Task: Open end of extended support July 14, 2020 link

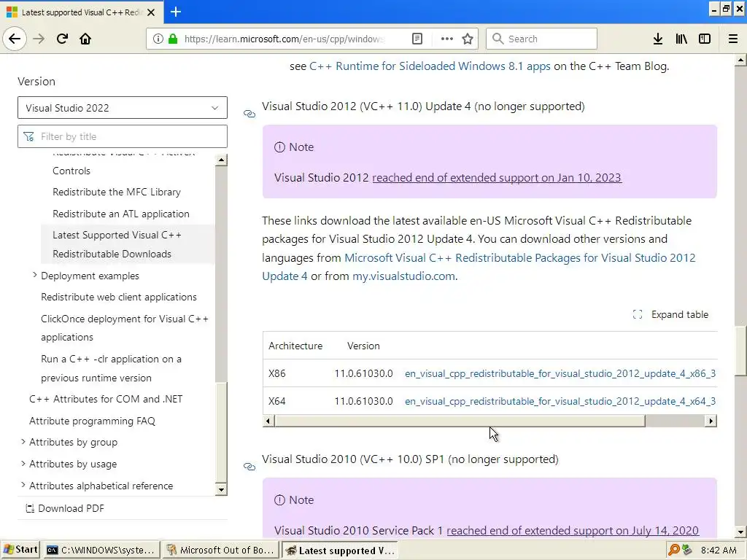Action: click(x=573, y=531)
